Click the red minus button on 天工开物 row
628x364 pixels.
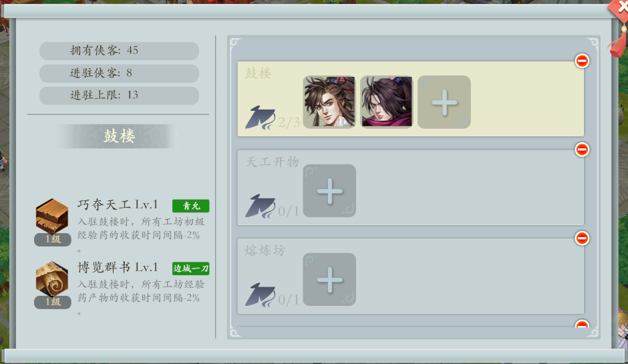tap(582, 150)
